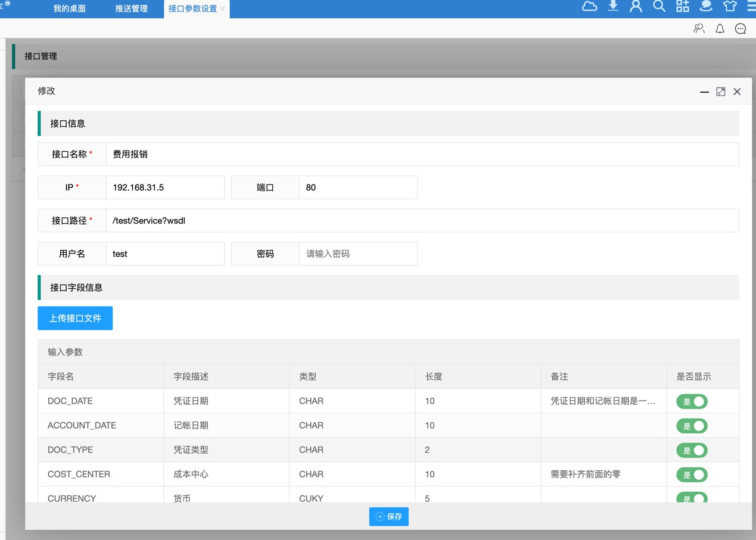The height and width of the screenshot is (540, 756).
Task: Switch to the 我的桌面 tab
Action: click(x=70, y=9)
